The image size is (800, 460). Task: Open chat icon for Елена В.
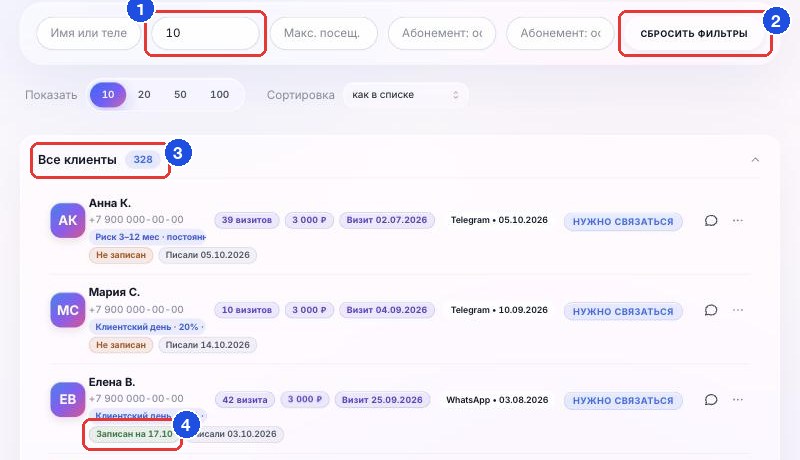tap(711, 400)
